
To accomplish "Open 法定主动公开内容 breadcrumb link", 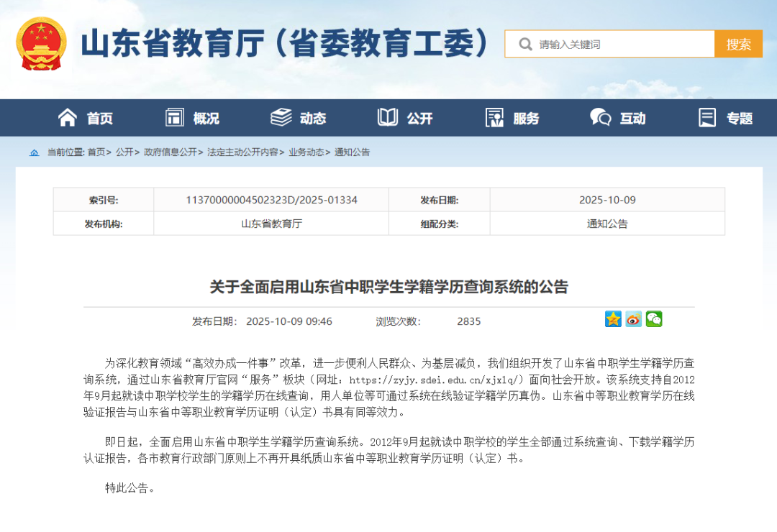I will 242,152.
